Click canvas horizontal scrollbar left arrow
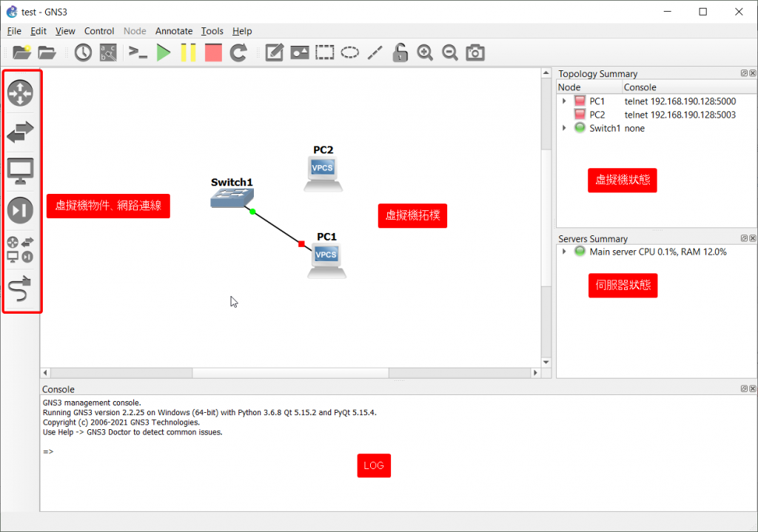758x532 pixels. point(45,372)
